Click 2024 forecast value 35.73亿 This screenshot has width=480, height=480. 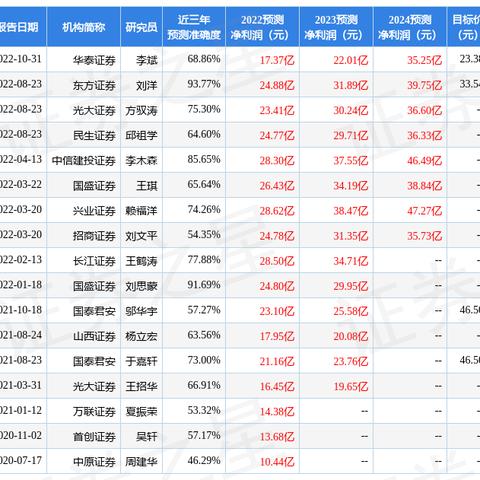tap(425, 236)
